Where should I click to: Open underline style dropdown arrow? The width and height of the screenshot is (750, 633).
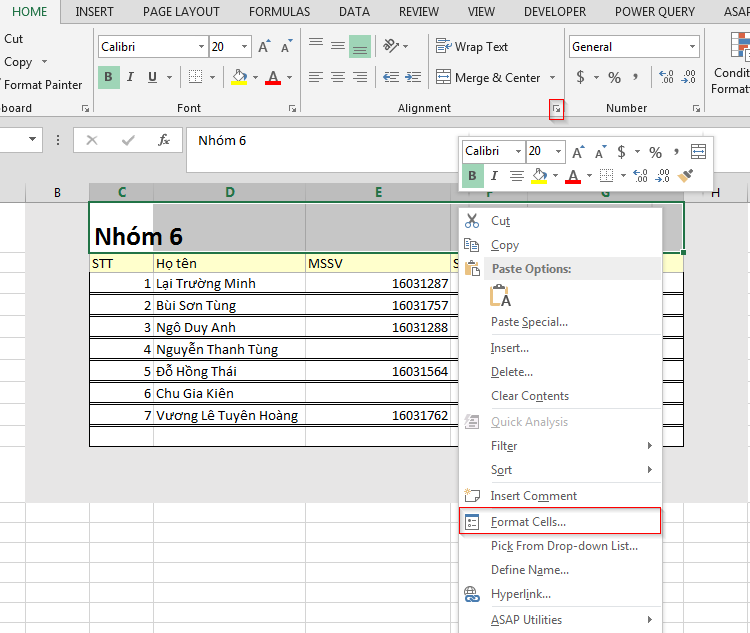coord(169,77)
